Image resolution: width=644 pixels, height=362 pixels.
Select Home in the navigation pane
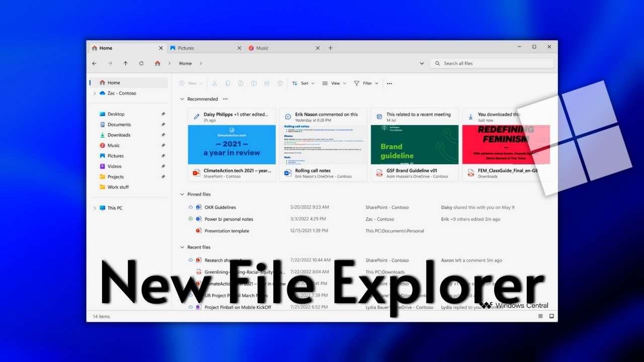click(x=128, y=82)
